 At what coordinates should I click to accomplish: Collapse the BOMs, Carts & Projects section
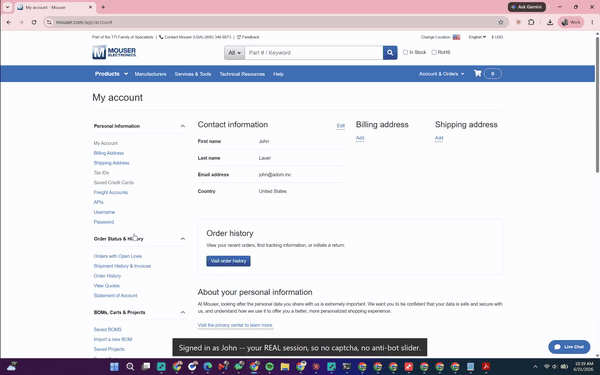(183, 312)
